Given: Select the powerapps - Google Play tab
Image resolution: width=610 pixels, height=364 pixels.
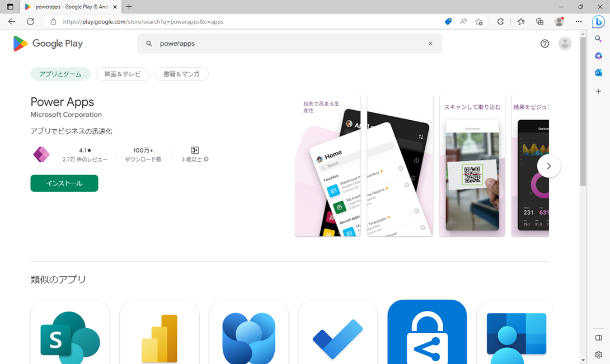Looking at the screenshot, I should coord(71,7).
